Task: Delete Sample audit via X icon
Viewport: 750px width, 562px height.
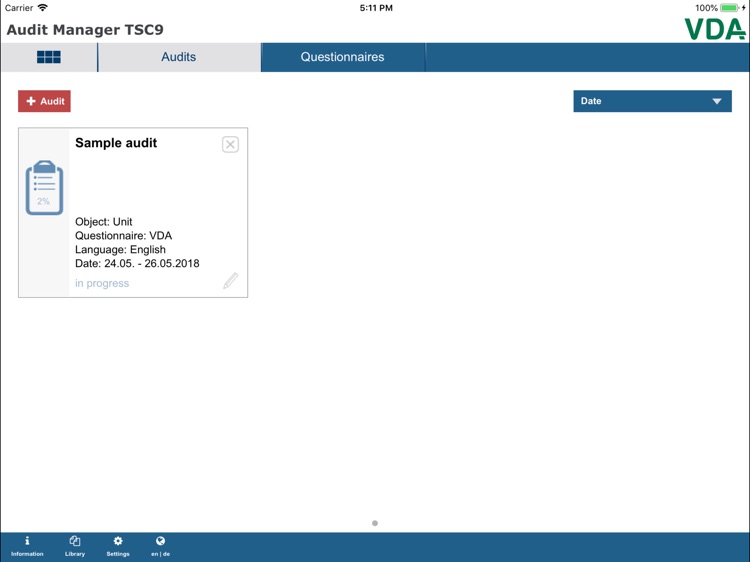Action: tap(230, 144)
